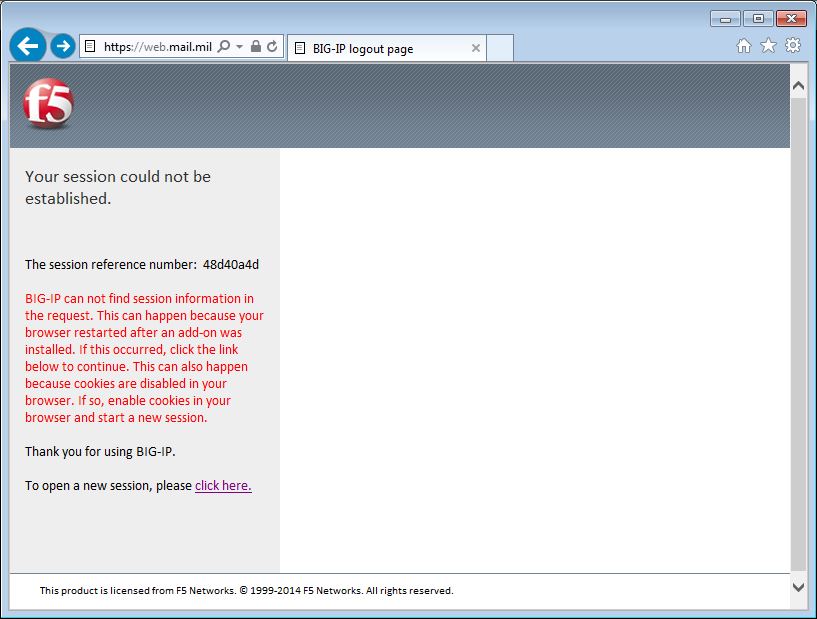Viewport: 817px width, 619px height.
Task: Open a new blank tab
Action: tap(500, 48)
